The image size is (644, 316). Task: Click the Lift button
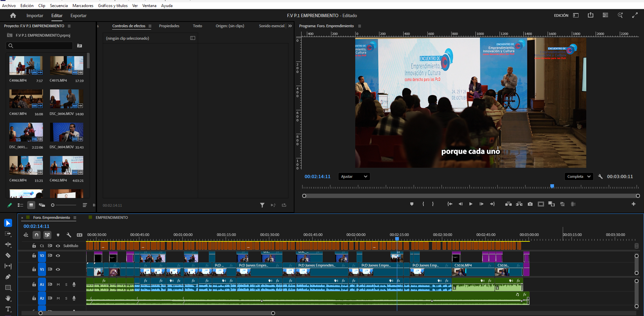508,204
